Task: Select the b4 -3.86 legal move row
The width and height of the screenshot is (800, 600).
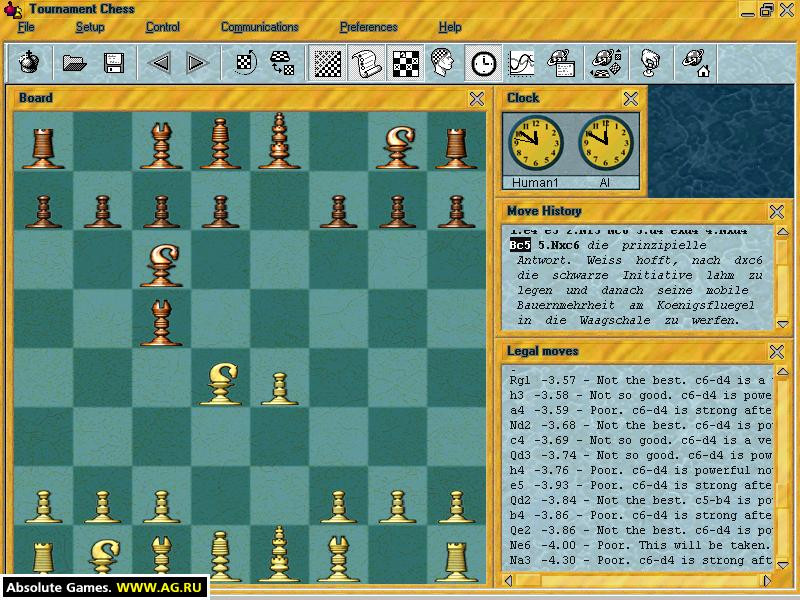Action: click(640, 515)
